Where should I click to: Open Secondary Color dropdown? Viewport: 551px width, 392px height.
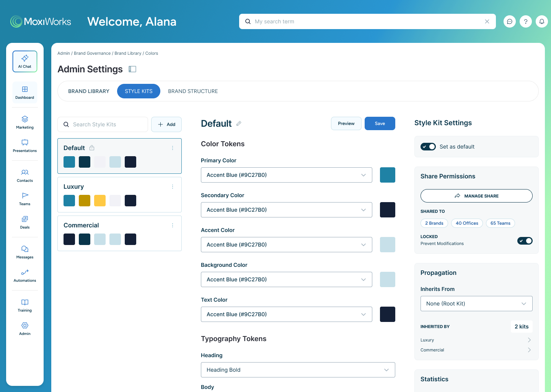tap(287, 210)
